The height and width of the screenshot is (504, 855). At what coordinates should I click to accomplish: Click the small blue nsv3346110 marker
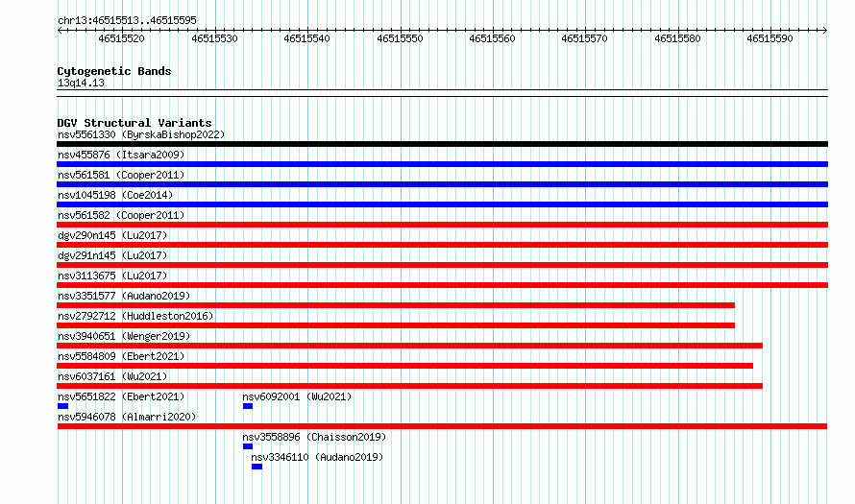coord(256,467)
